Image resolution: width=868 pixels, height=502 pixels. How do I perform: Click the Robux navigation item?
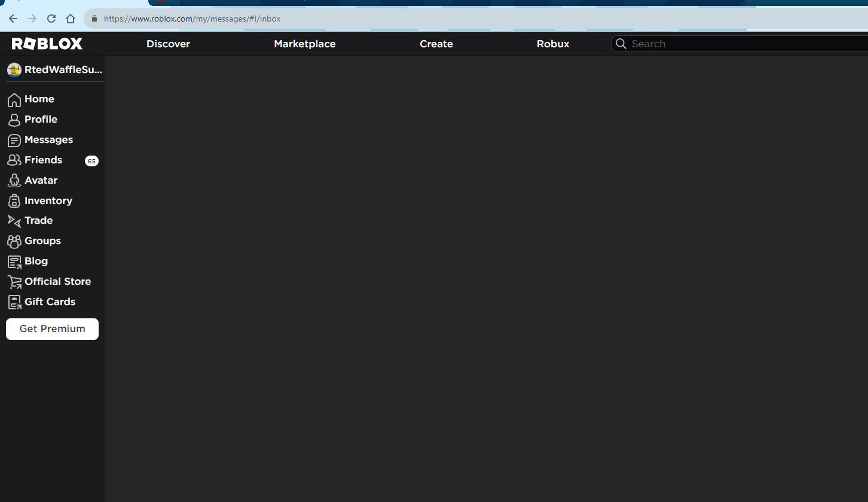tap(552, 43)
